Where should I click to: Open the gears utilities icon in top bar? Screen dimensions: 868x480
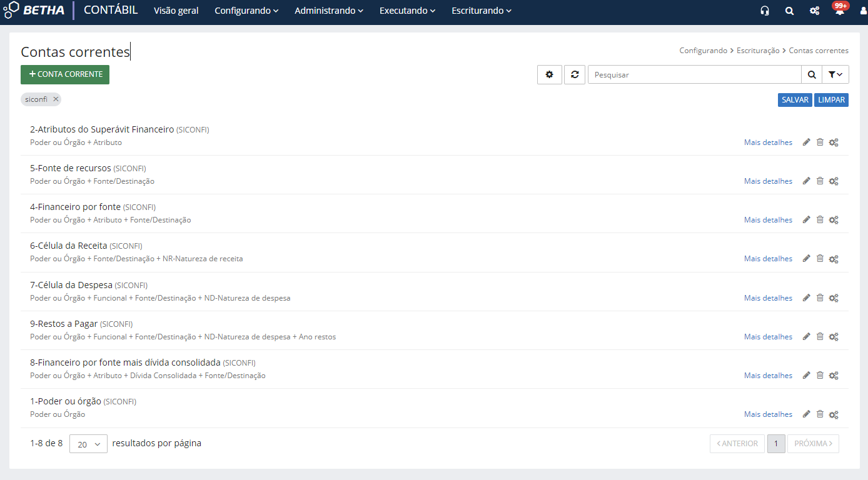814,11
